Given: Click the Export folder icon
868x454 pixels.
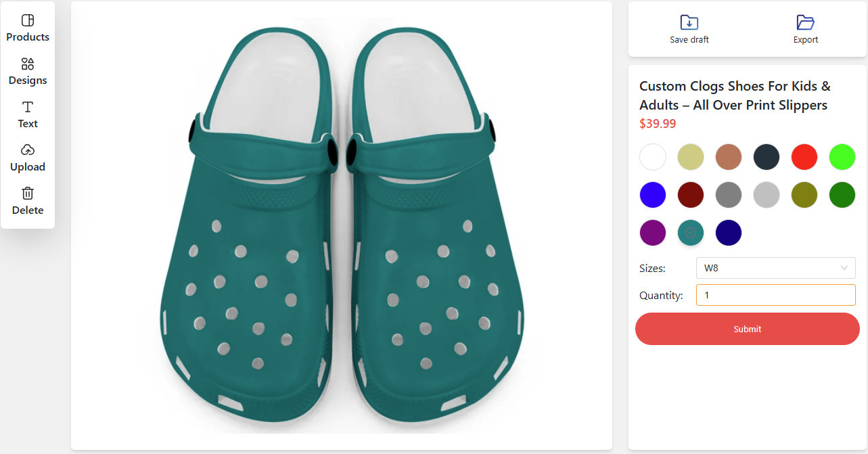Looking at the screenshot, I should tap(805, 22).
